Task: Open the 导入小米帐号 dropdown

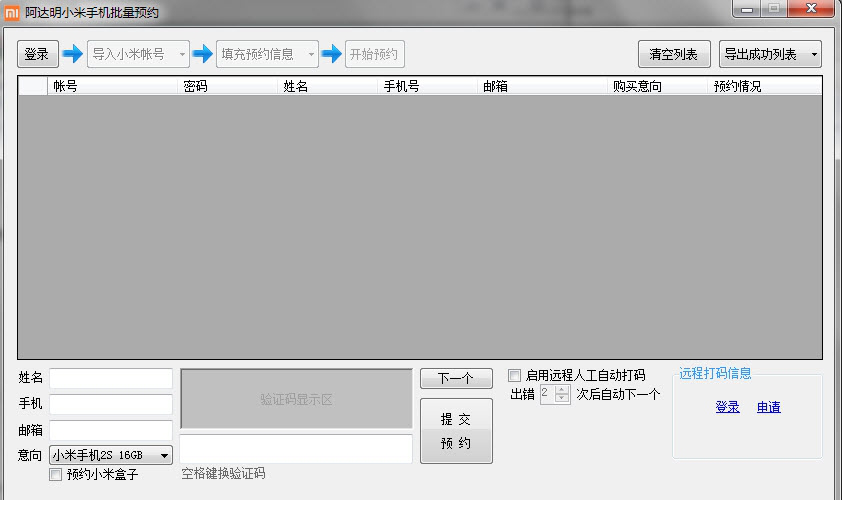Action: [138, 54]
